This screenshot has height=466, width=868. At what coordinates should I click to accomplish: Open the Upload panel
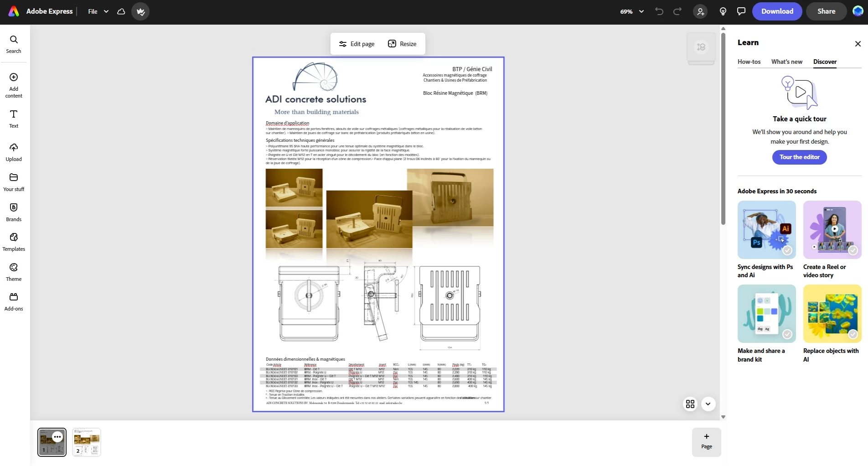14,153
